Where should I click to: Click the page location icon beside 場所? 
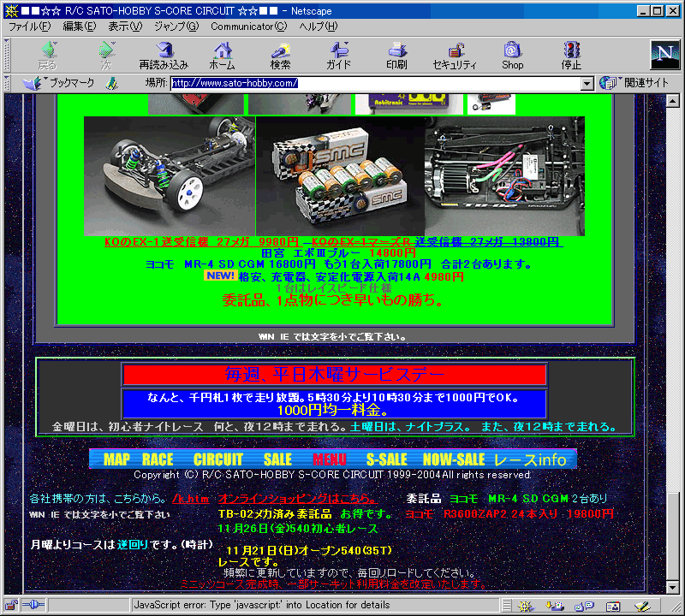coord(112,83)
